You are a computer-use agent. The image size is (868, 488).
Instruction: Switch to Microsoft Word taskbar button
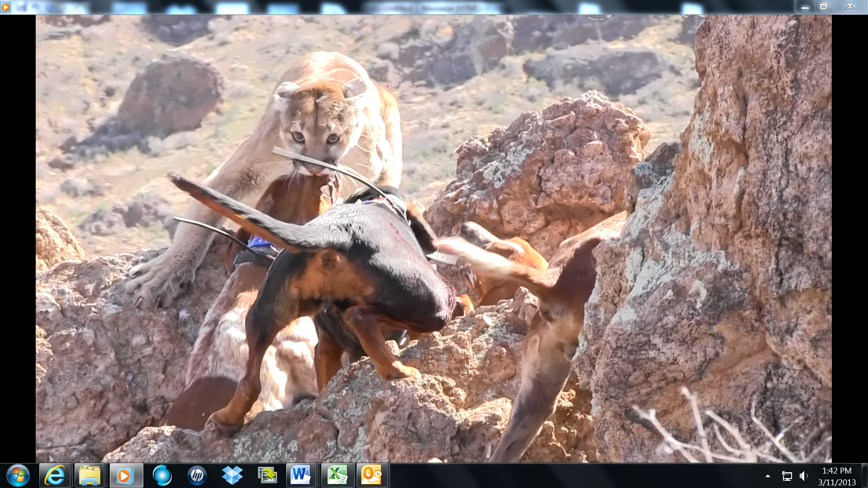(301, 475)
